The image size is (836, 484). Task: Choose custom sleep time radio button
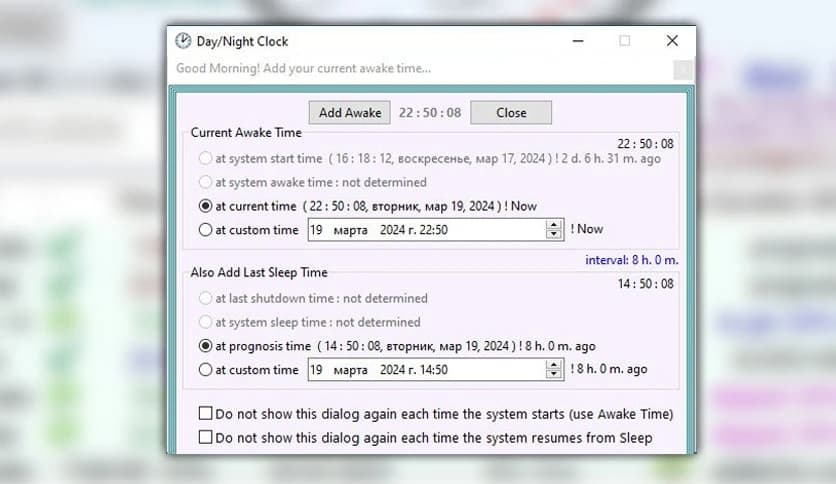coord(205,369)
